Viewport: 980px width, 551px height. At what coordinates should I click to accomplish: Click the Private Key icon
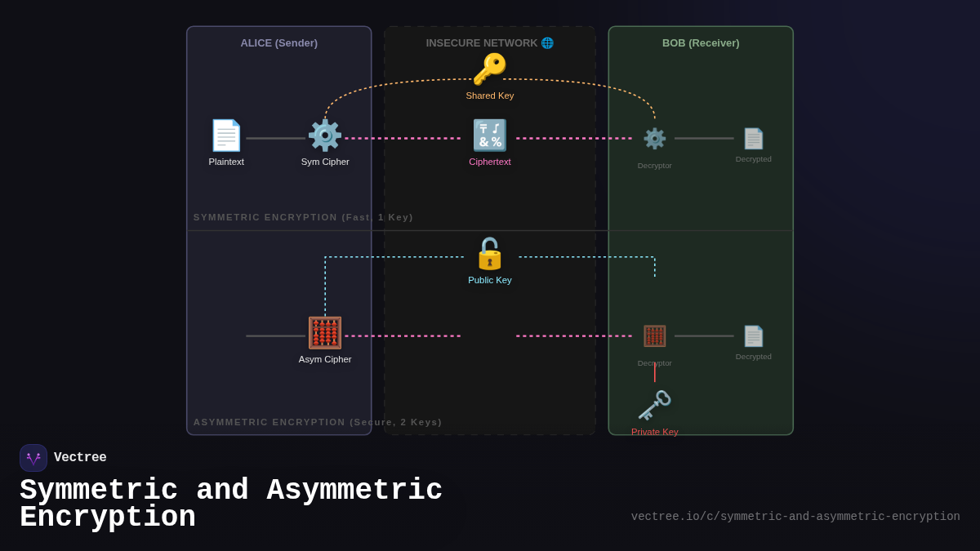pyautogui.click(x=654, y=405)
